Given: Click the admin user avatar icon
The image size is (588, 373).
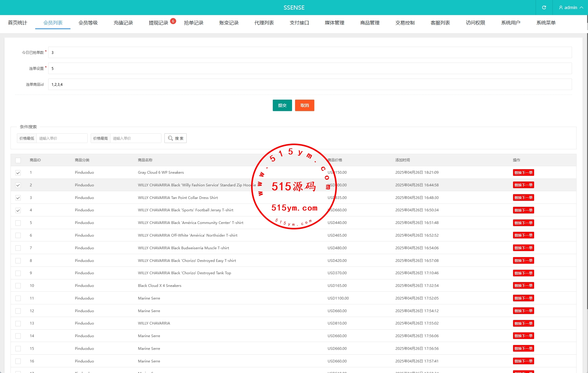Looking at the screenshot, I should coord(561,8).
